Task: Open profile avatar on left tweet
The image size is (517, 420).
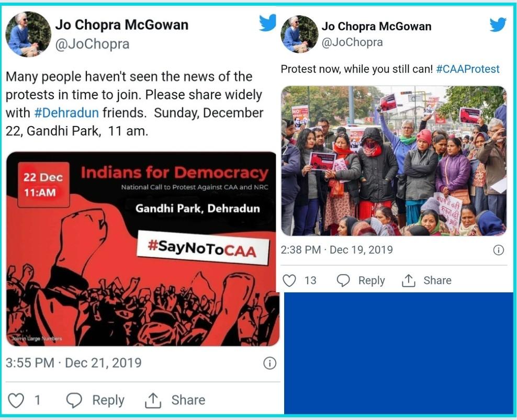Action: [x=28, y=35]
